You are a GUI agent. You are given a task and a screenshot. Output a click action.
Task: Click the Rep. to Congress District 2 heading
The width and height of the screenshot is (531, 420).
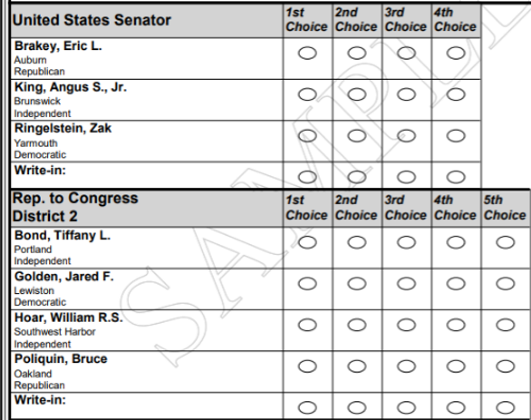pos(76,207)
